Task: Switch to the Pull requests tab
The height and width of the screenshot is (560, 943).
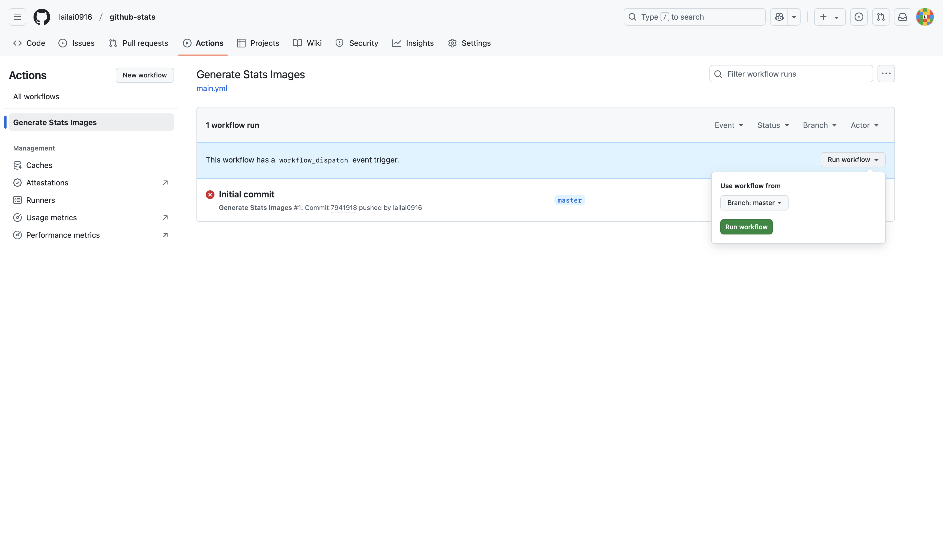Action: (139, 43)
